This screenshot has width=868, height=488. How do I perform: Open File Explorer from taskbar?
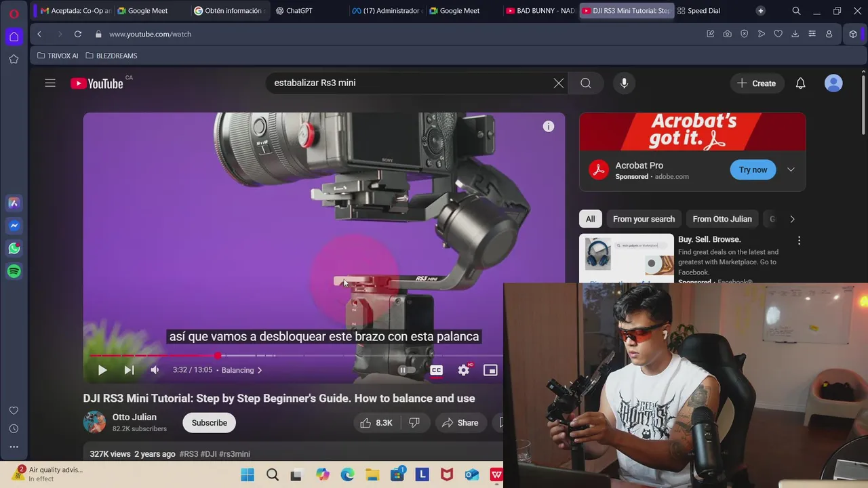coord(372,474)
